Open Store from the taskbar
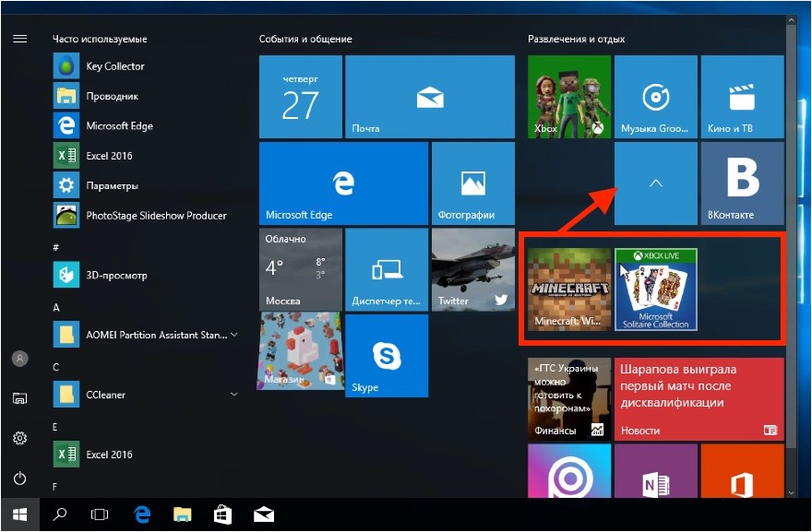This screenshot has height=532, width=812. [x=222, y=514]
